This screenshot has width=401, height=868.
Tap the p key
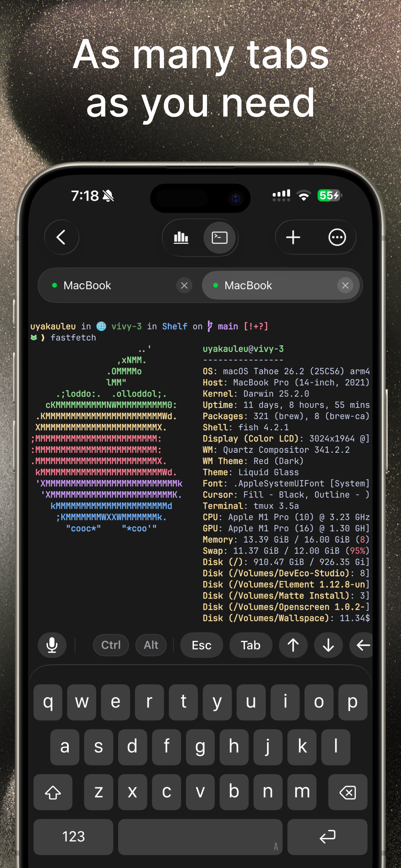pos(353,702)
